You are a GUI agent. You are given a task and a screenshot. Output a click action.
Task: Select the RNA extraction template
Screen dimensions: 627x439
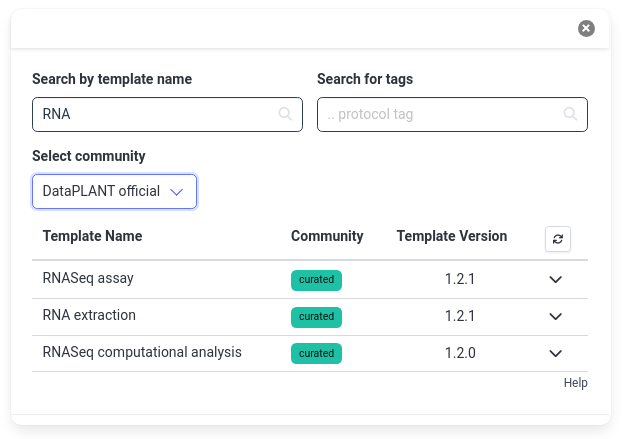point(89,315)
